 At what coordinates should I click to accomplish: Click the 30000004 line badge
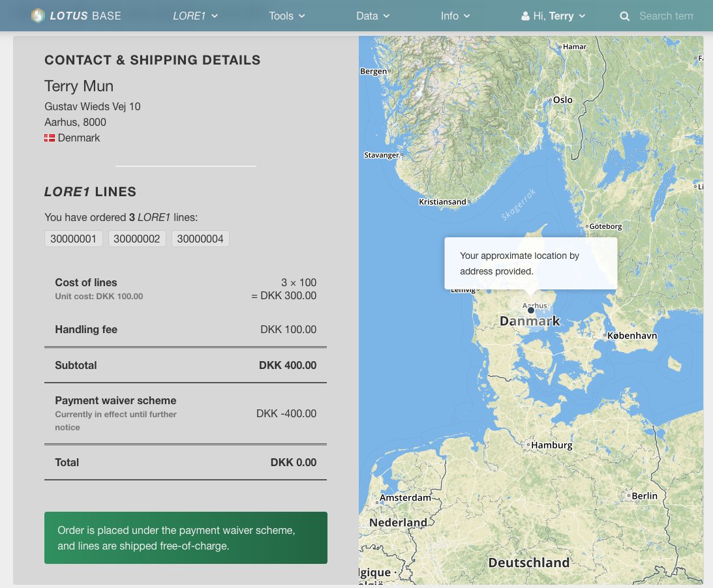200,238
